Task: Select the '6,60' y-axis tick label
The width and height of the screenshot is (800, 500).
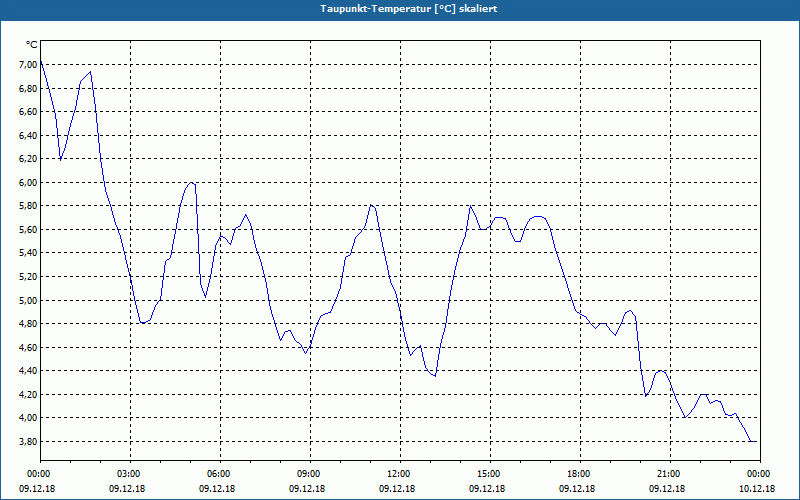Action: click(x=28, y=112)
